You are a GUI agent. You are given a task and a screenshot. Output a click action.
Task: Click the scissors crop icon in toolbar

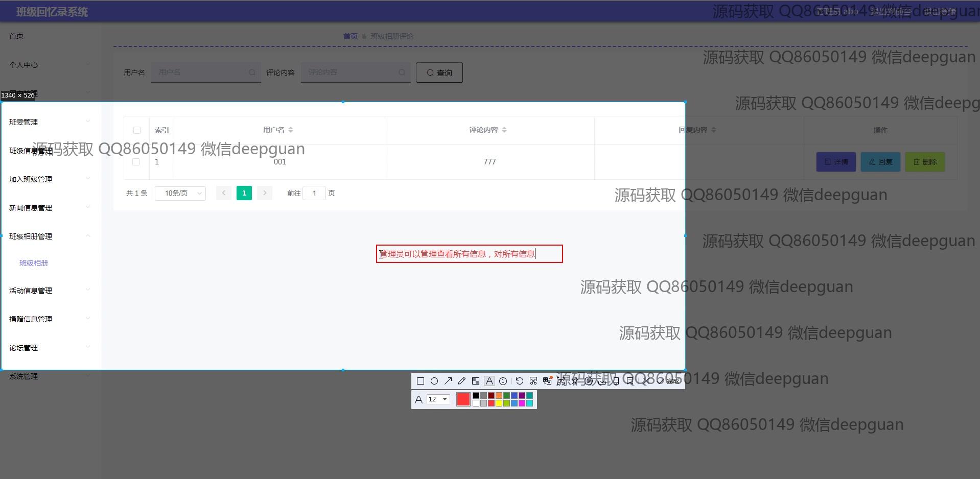[533, 381]
